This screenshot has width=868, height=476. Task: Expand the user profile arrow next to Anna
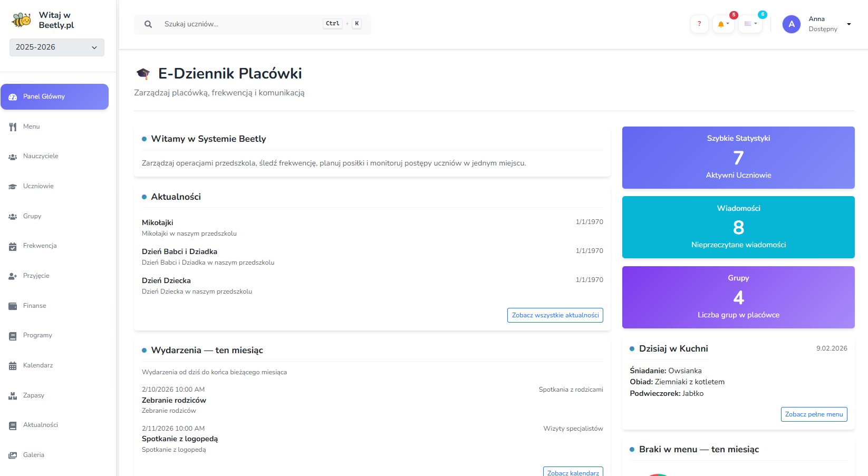848,24
